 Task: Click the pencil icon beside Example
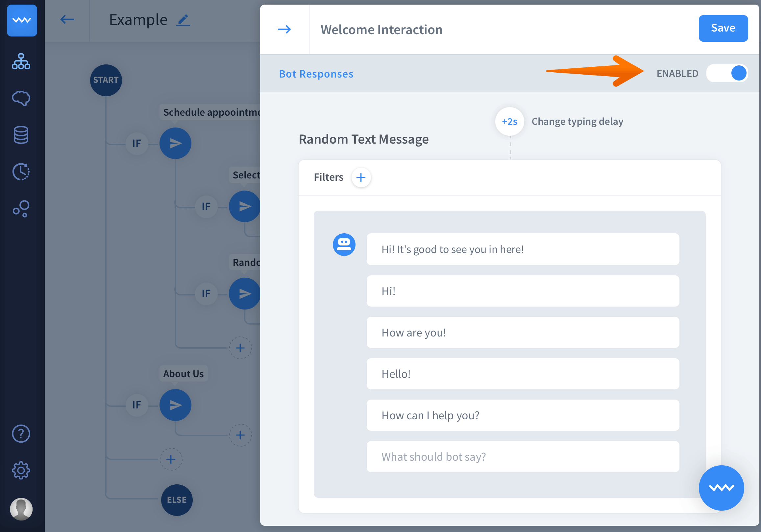183,20
